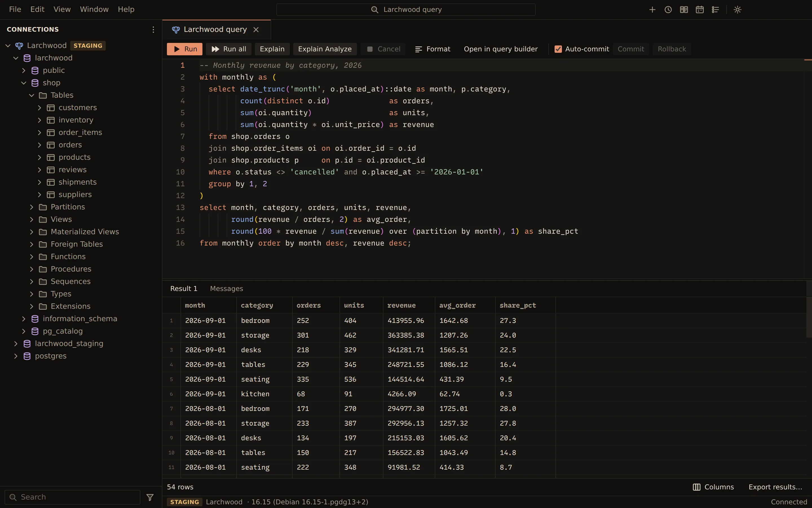The width and height of the screenshot is (812, 508).
Task: Select the Result 1 tab
Action: point(184,289)
